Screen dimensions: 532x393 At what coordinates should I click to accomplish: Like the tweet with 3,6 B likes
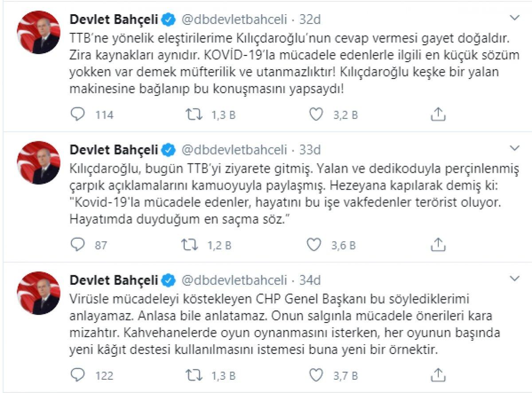point(316,244)
